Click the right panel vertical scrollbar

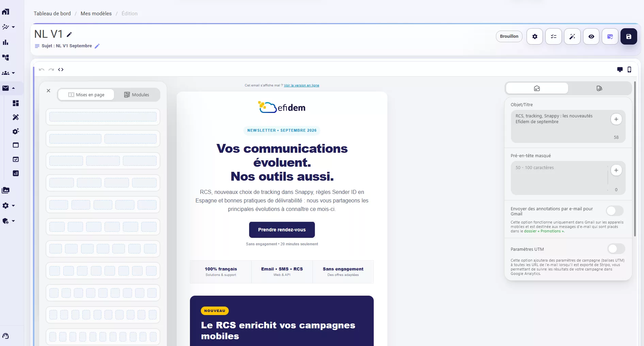coord(635,159)
